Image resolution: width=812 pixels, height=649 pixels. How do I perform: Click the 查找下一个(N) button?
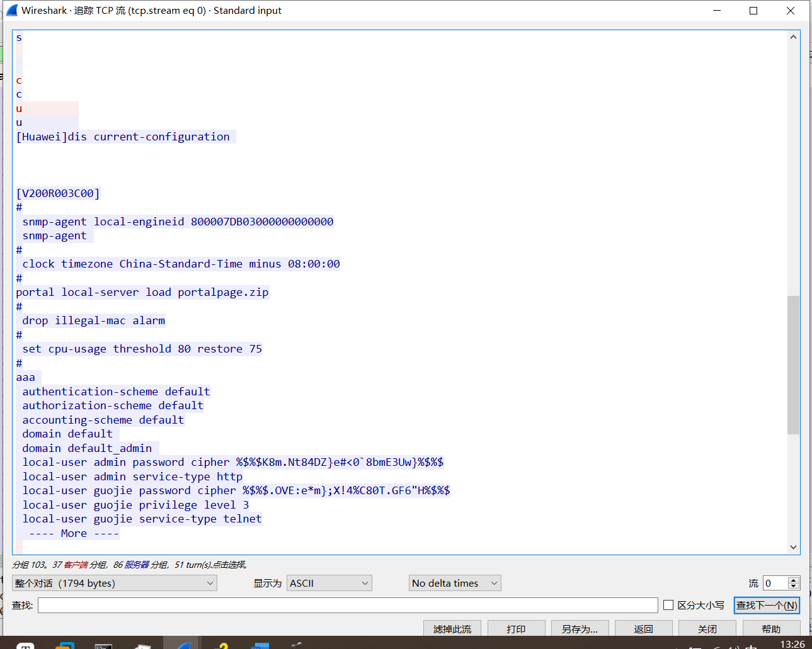767,605
